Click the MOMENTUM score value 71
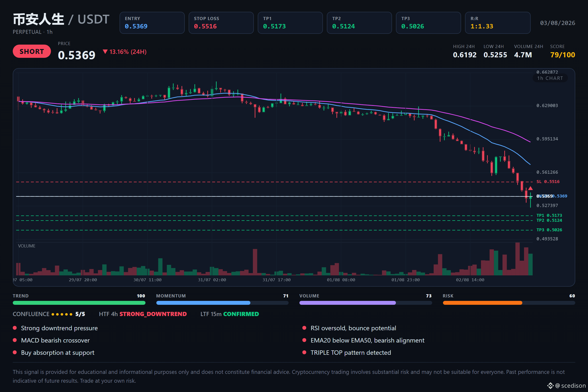This screenshot has width=588, height=392. [x=286, y=296]
